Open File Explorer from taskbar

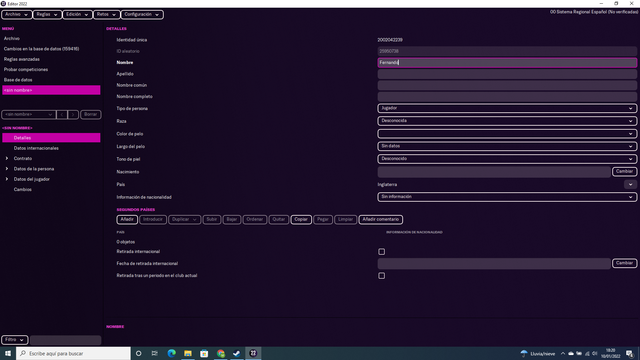(188, 353)
